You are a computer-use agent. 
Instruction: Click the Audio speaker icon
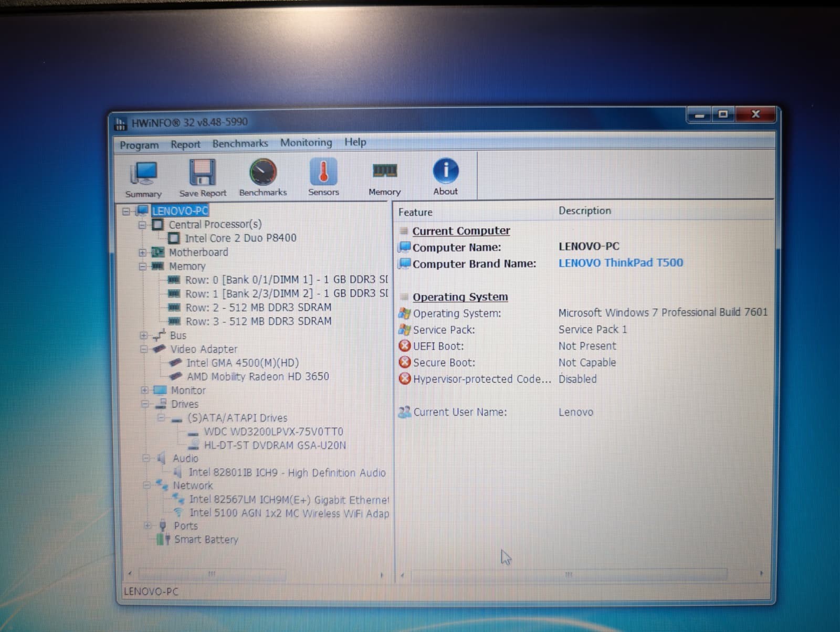coord(162,458)
